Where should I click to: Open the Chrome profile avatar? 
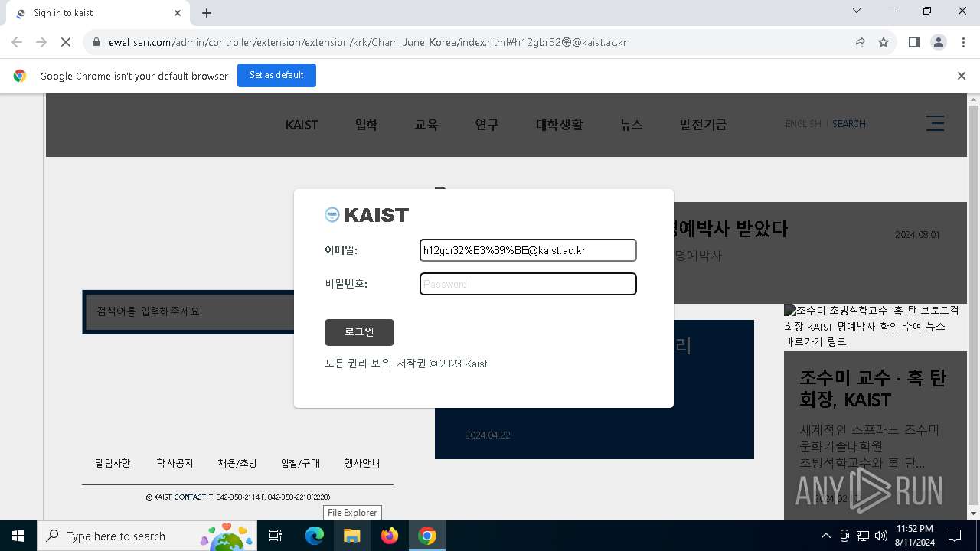point(939,43)
